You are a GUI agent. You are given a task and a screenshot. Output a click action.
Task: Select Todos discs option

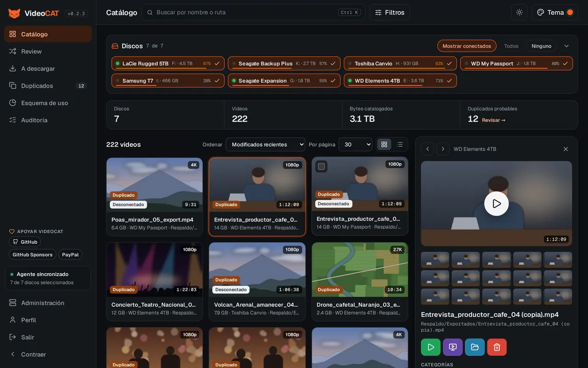point(511,46)
